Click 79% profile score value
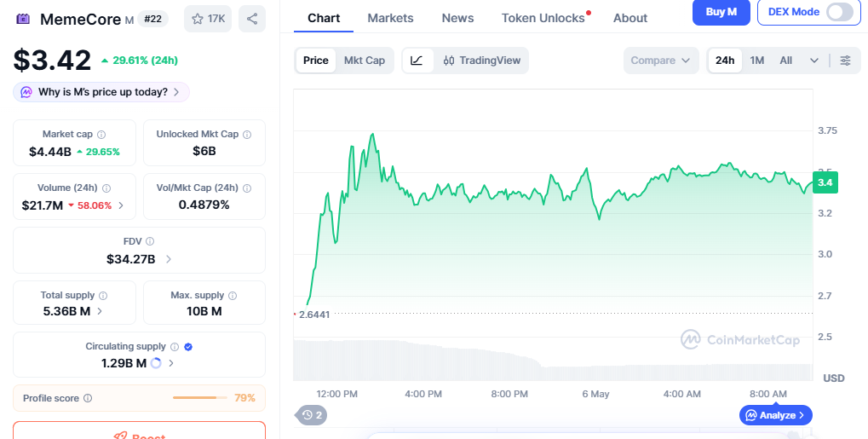Viewport: 868px width, 439px height. [x=244, y=398]
